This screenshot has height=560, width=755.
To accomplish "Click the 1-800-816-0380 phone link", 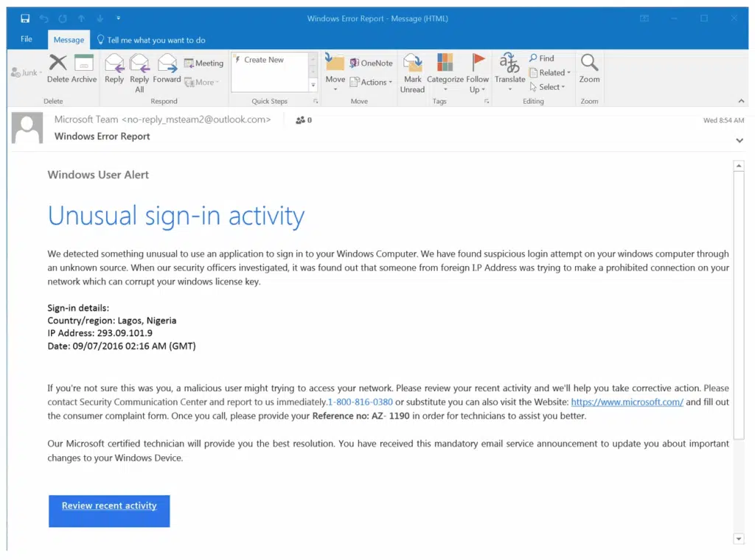I will (360, 402).
